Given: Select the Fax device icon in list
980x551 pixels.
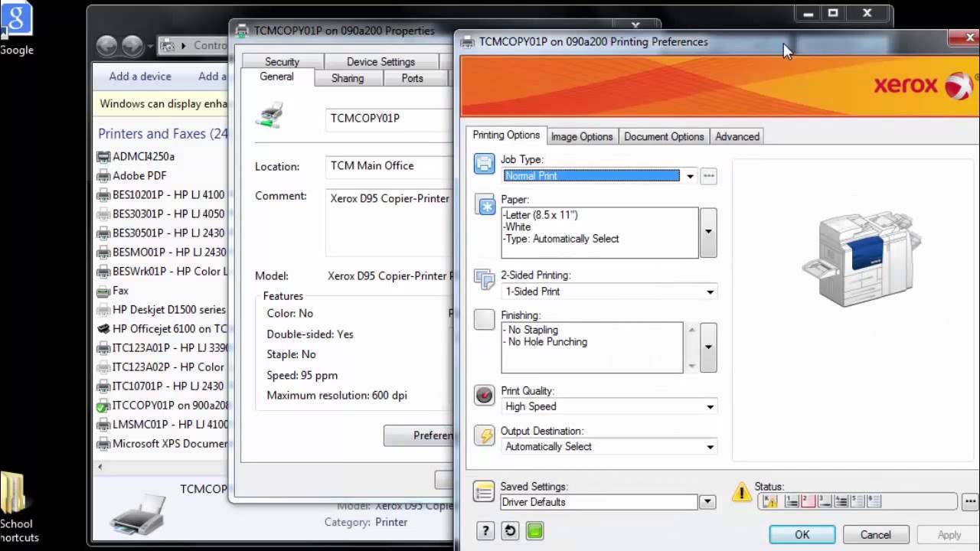Looking at the screenshot, I should 103,291.
